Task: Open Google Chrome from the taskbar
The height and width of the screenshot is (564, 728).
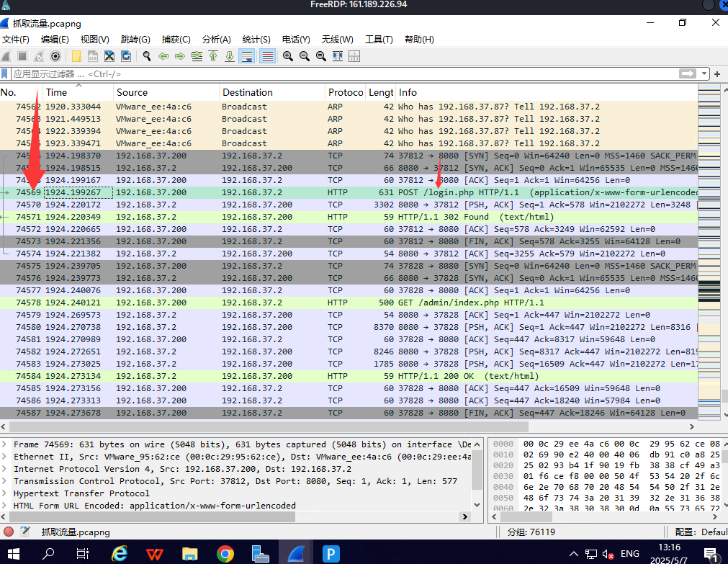Action: pos(225,554)
